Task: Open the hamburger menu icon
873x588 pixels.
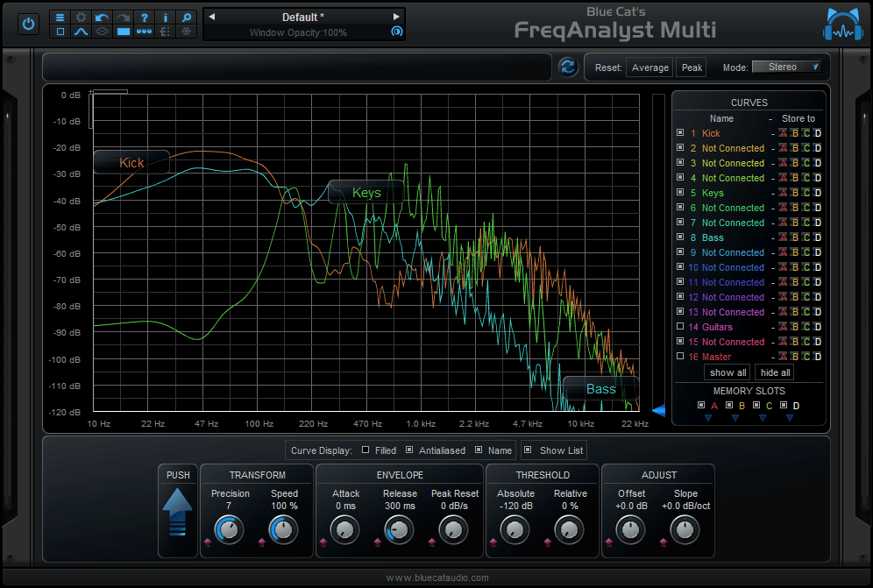Action: [x=61, y=18]
